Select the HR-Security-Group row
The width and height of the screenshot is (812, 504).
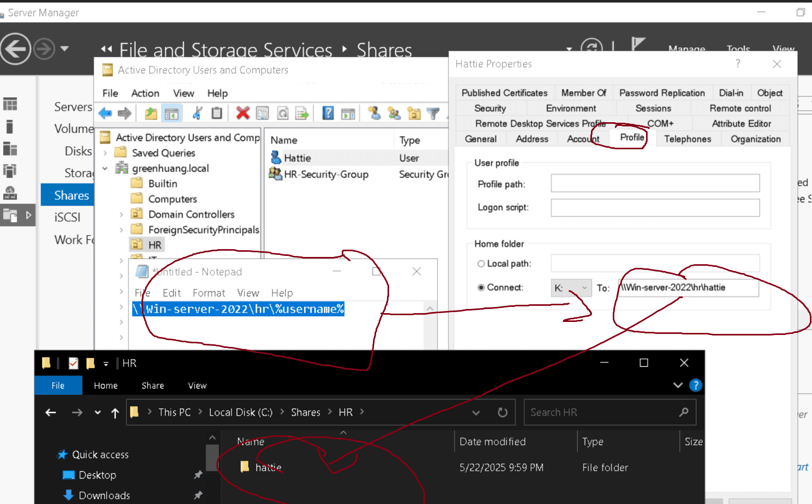pyautogui.click(x=357, y=174)
